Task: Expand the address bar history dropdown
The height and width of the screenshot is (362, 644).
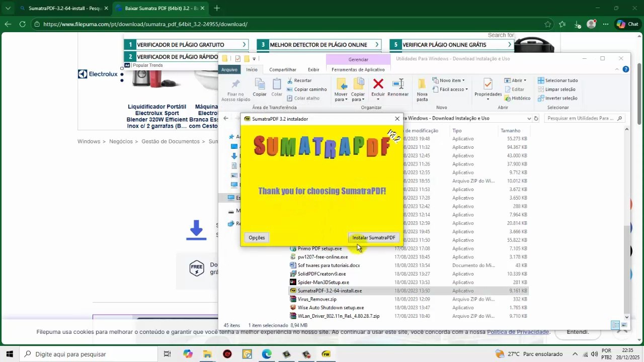Action: (529, 119)
